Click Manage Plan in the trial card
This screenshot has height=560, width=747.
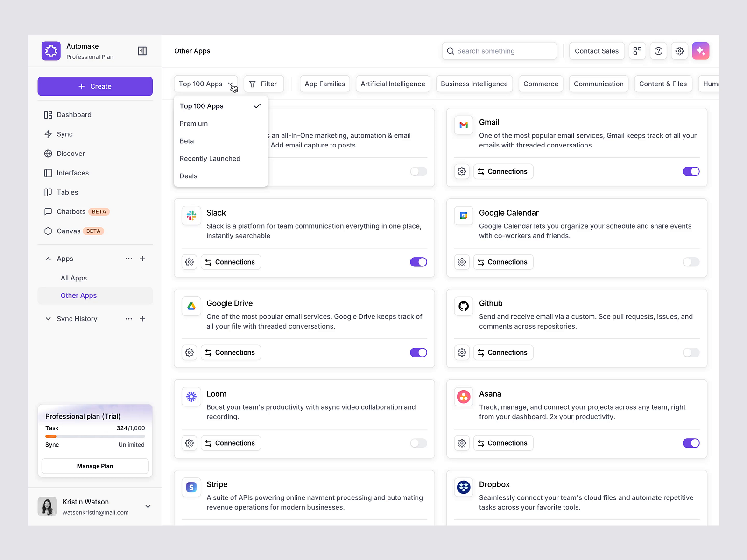click(x=95, y=466)
